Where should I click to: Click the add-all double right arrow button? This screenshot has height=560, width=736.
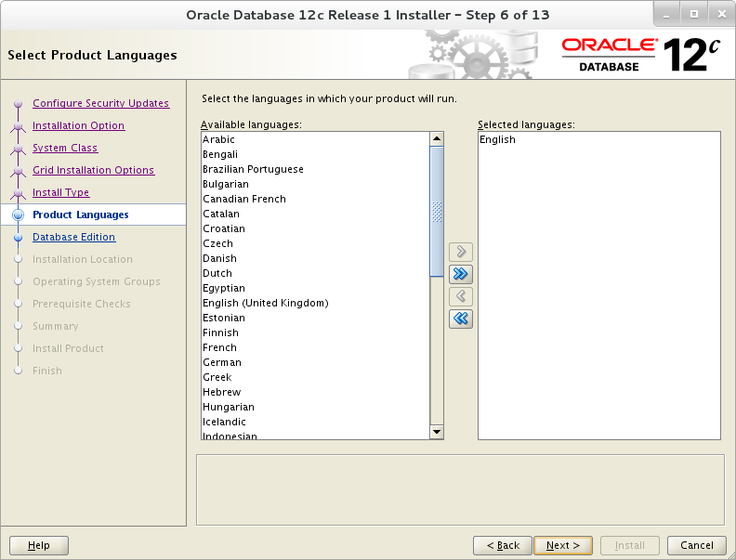click(x=461, y=274)
